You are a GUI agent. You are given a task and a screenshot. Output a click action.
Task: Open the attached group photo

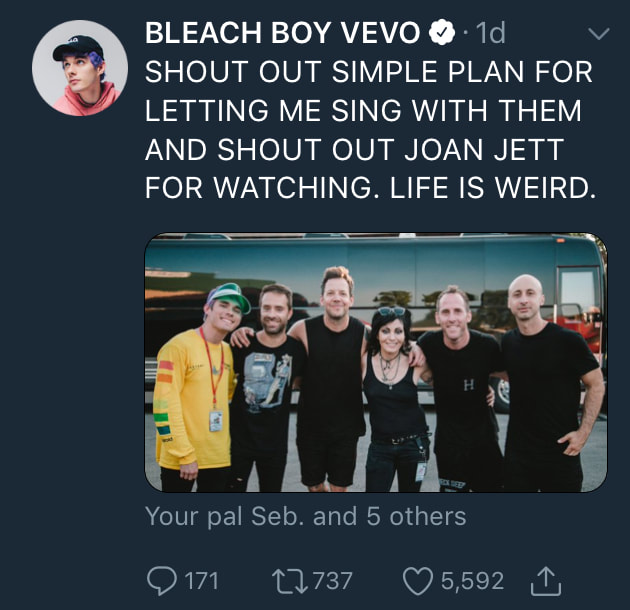point(376,362)
